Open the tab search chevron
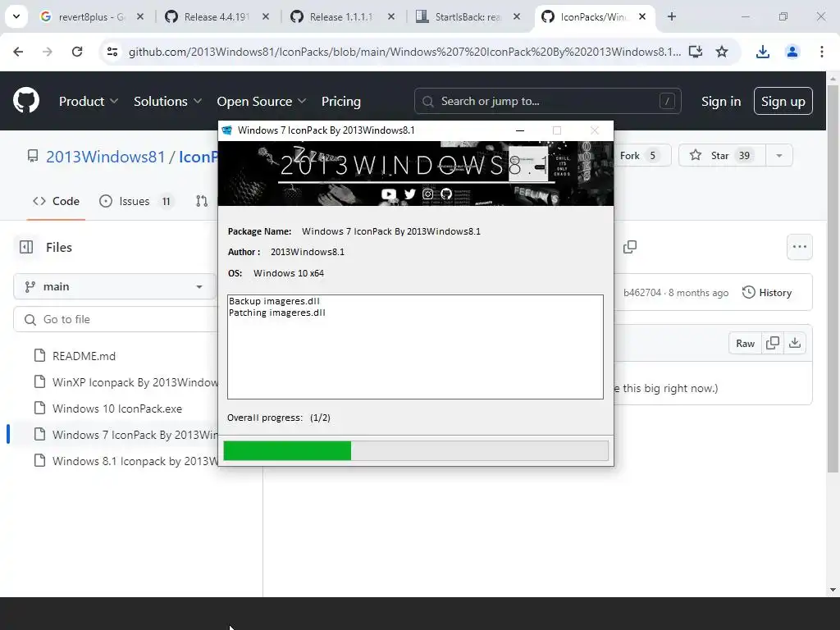The height and width of the screenshot is (630, 840). click(16, 16)
